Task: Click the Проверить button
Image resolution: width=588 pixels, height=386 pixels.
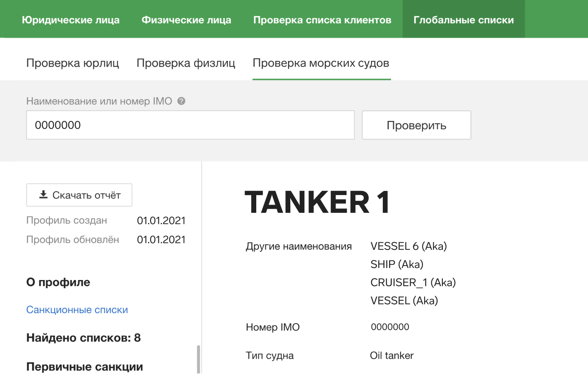Action: pyautogui.click(x=416, y=125)
